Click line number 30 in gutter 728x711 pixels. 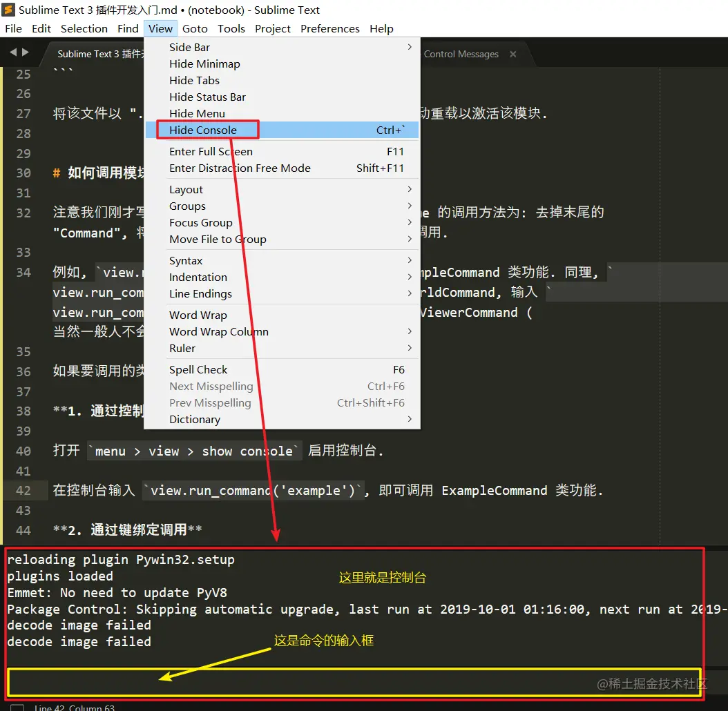23,173
